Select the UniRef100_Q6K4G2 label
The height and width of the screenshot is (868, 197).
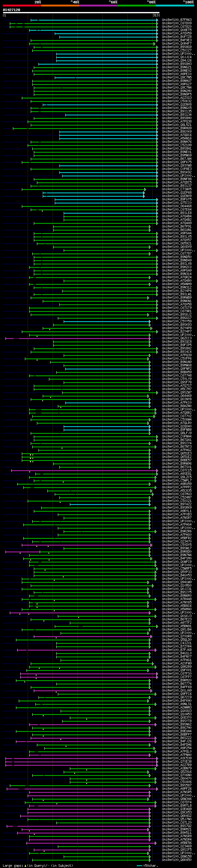coord(177,815)
